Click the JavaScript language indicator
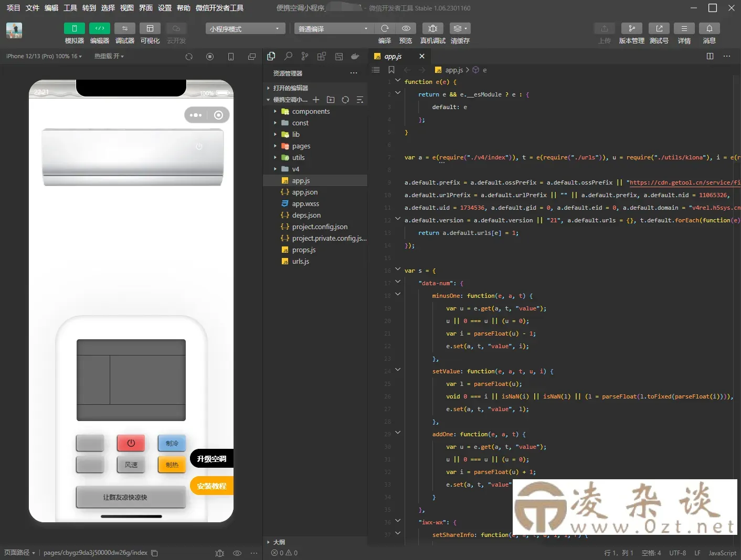 pyautogui.click(x=723, y=553)
